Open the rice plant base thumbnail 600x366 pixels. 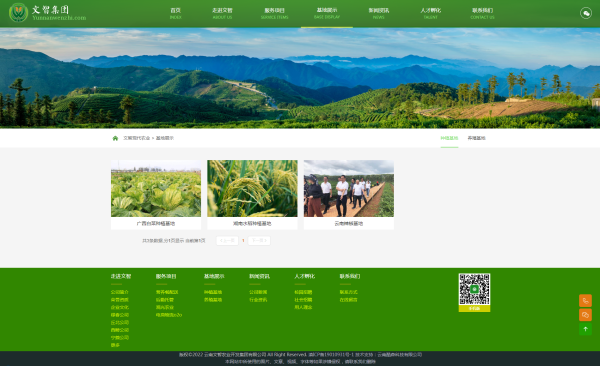point(252,188)
